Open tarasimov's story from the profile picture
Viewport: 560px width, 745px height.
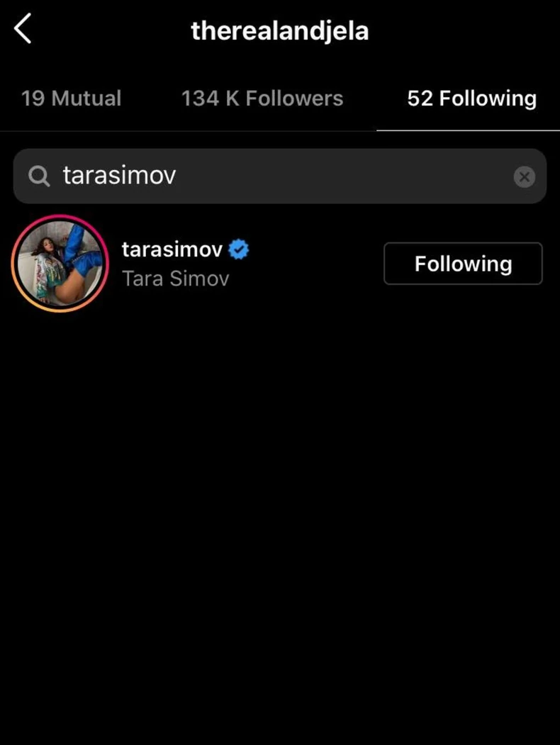(60, 264)
